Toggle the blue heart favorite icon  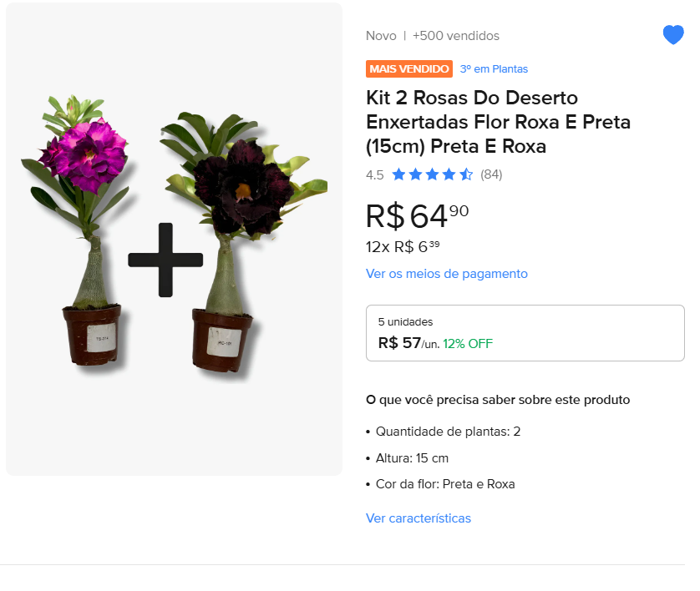click(672, 35)
